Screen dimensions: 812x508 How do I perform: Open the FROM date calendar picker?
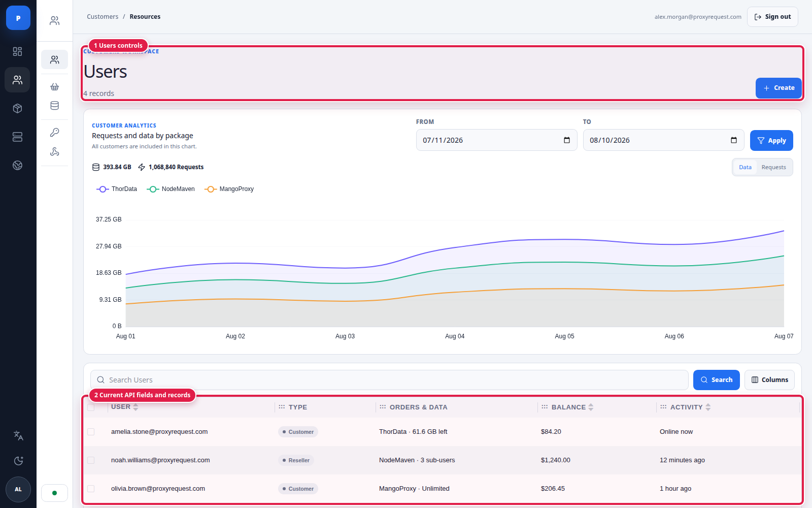(567, 140)
